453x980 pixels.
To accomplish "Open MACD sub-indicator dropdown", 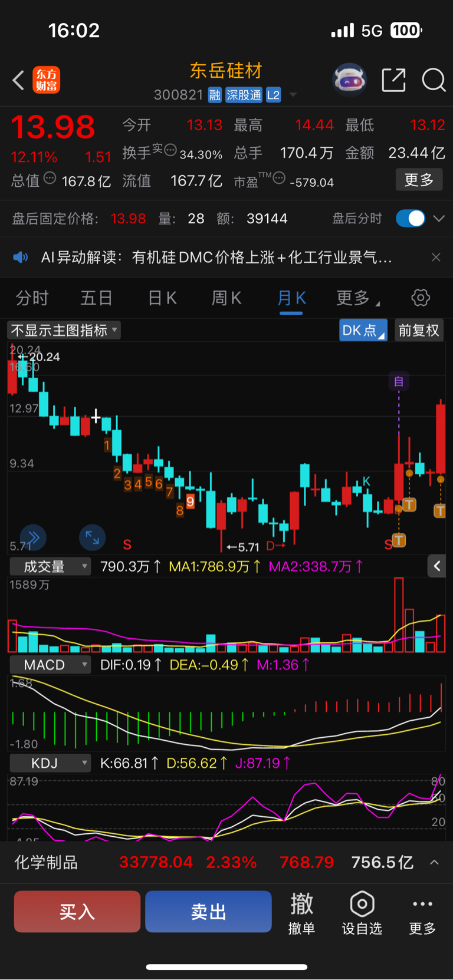I will (51, 665).
